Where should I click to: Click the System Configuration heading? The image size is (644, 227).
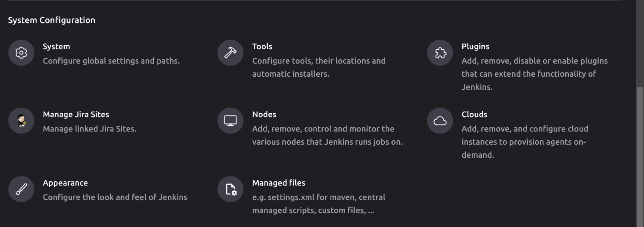(x=52, y=20)
